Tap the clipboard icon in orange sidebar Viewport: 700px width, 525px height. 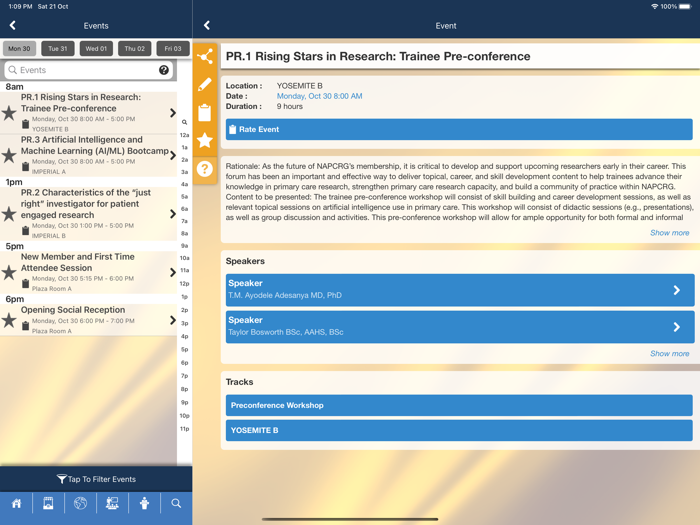205,112
